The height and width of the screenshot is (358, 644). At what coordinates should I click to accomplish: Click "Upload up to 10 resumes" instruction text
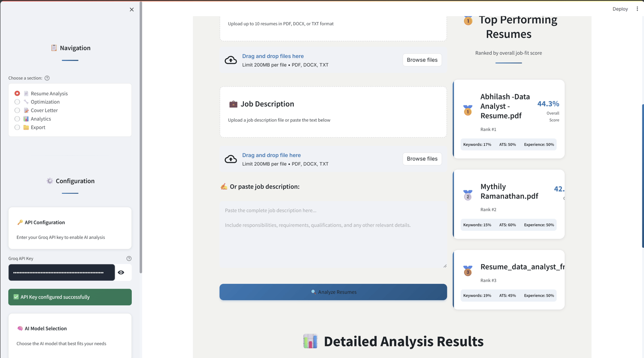(x=281, y=24)
